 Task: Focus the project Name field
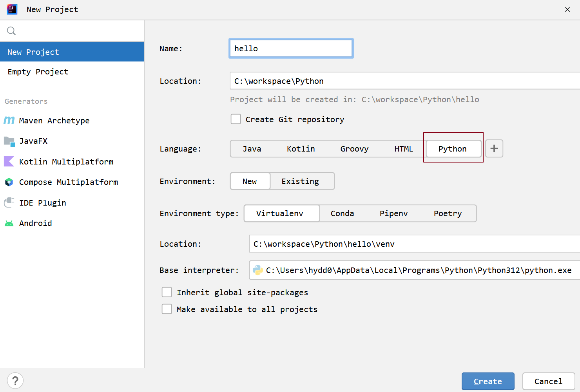coord(291,49)
